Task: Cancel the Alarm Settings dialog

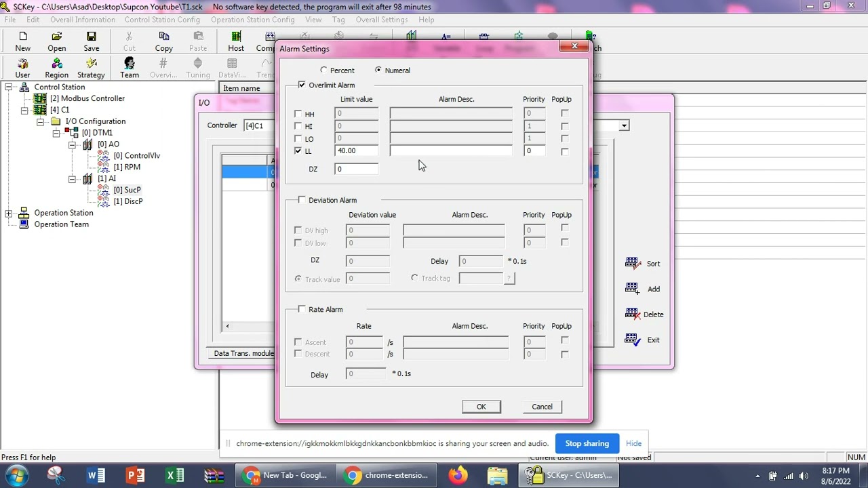Action: point(542,407)
